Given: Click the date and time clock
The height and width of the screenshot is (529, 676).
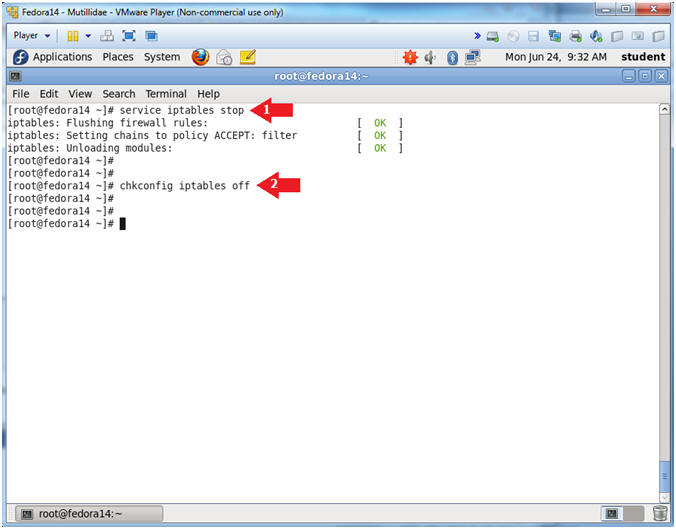Looking at the screenshot, I should (x=556, y=57).
